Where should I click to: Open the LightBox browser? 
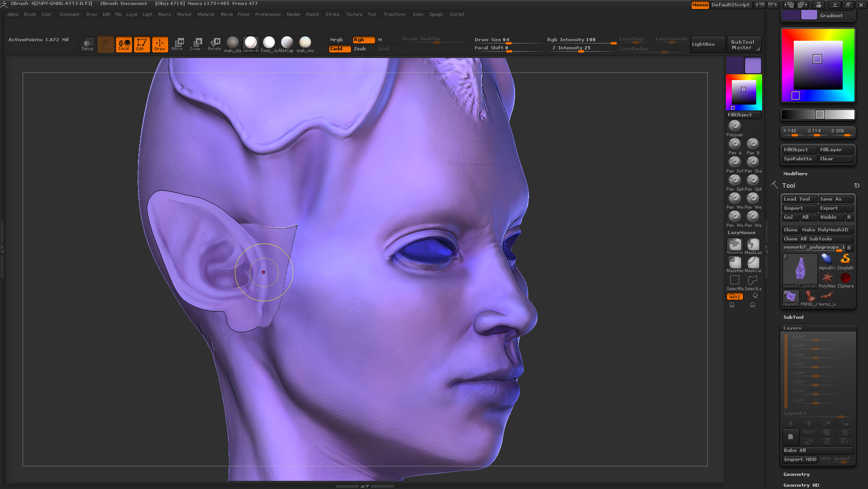coord(707,44)
